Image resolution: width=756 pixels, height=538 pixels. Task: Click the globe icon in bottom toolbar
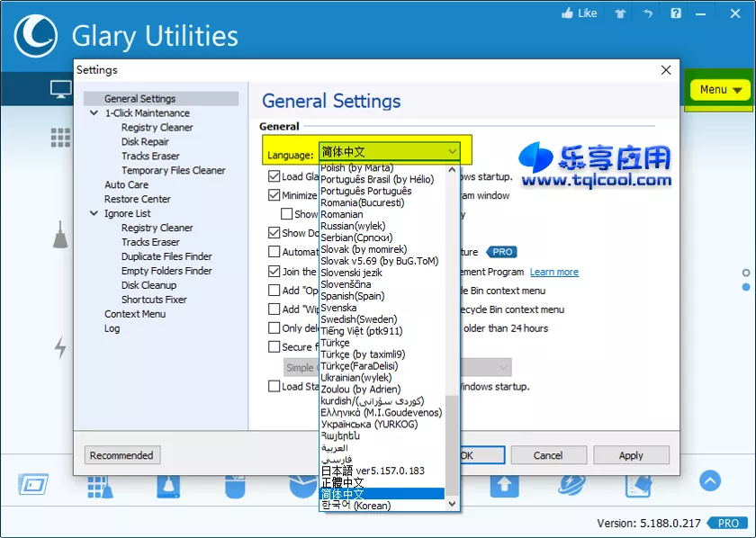[571, 485]
